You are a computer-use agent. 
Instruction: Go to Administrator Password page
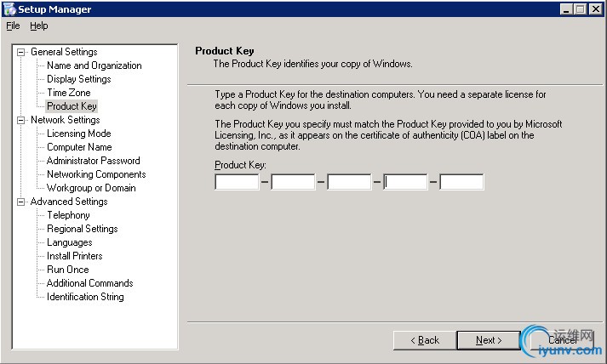(x=93, y=161)
